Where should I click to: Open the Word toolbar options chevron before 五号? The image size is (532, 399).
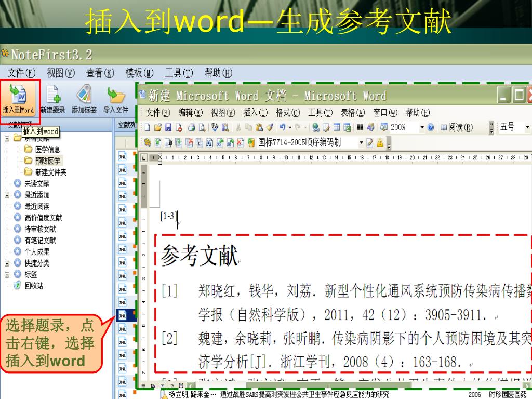click(491, 128)
